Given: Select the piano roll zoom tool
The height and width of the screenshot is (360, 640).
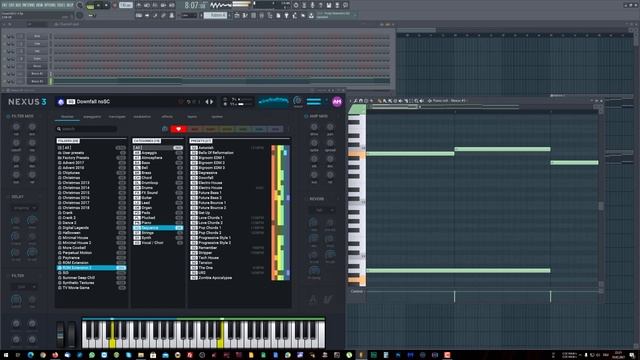Looking at the screenshot, I should [x=416, y=100].
